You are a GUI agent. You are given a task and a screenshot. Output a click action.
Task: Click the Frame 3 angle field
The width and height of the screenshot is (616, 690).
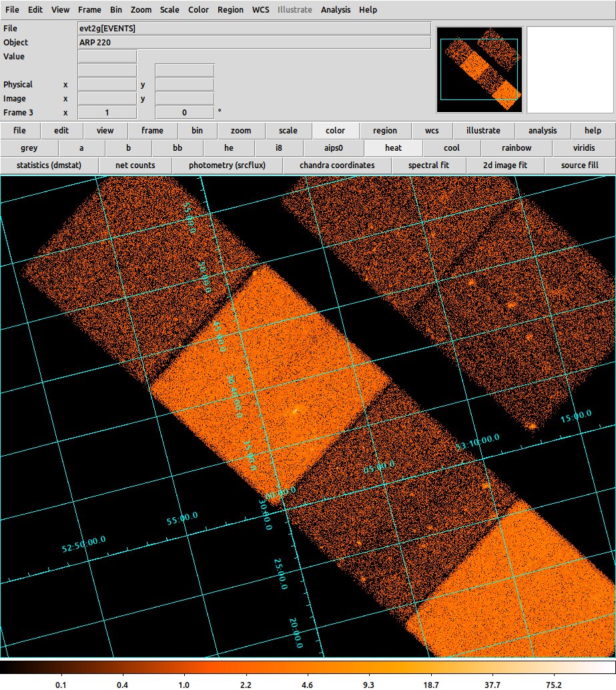point(185,113)
